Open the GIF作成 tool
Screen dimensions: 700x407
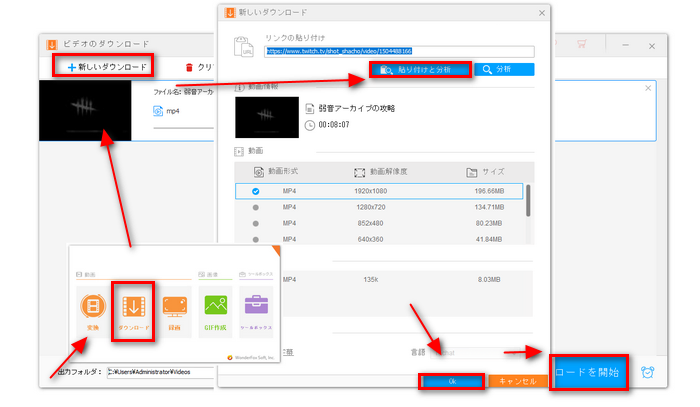(216, 308)
